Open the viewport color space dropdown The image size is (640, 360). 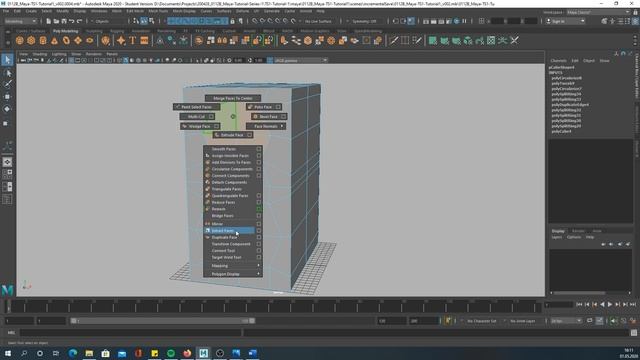[x=301, y=60]
